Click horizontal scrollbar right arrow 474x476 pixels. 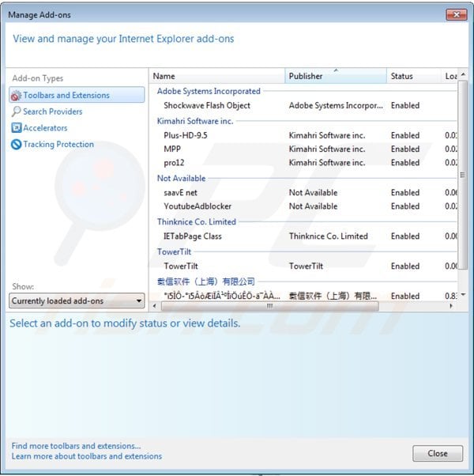click(x=451, y=306)
